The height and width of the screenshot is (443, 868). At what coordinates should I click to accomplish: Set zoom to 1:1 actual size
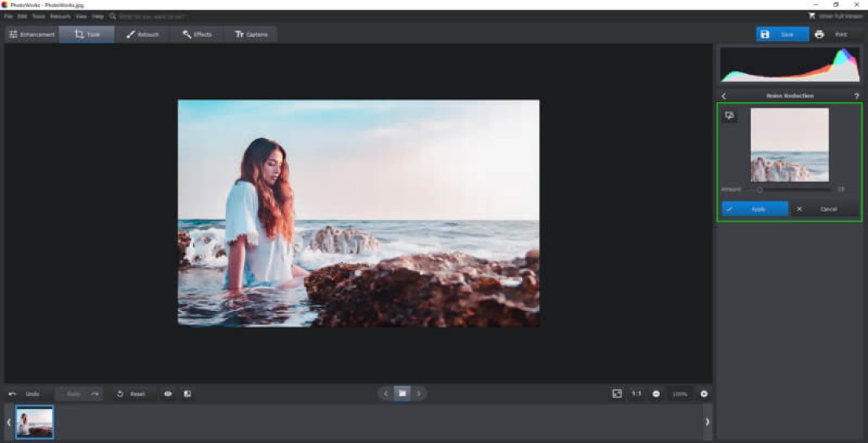636,394
